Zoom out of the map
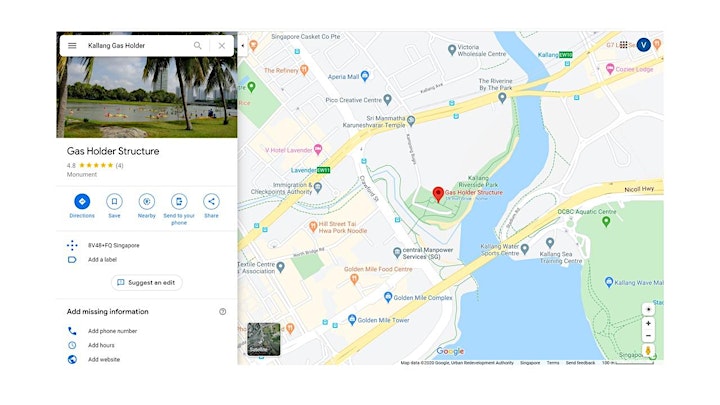720x405 pixels. (648, 336)
